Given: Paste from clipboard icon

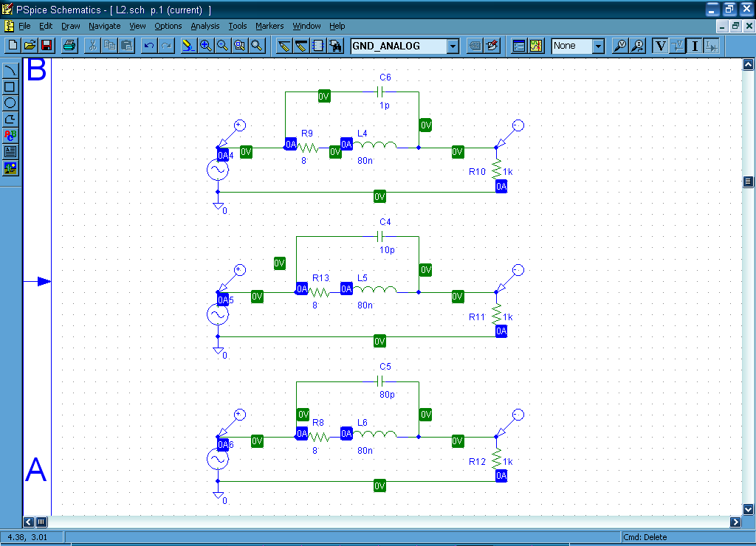Looking at the screenshot, I should (x=126, y=46).
